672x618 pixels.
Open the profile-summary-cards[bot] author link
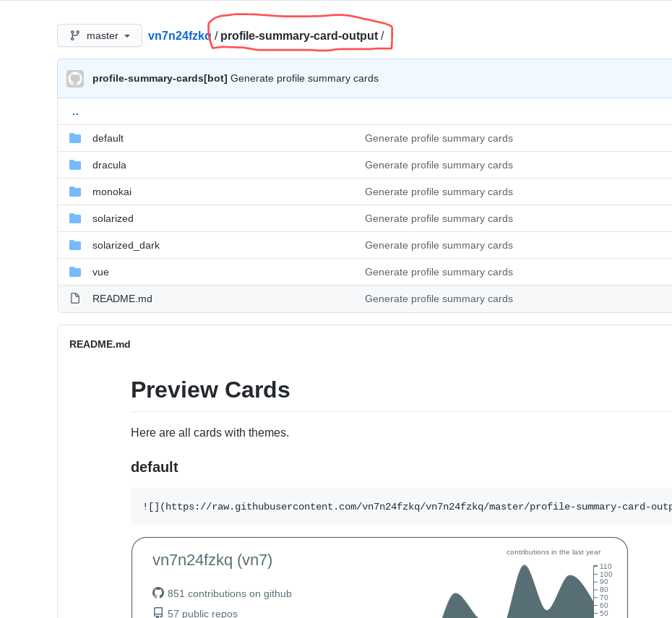click(x=160, y=79)
